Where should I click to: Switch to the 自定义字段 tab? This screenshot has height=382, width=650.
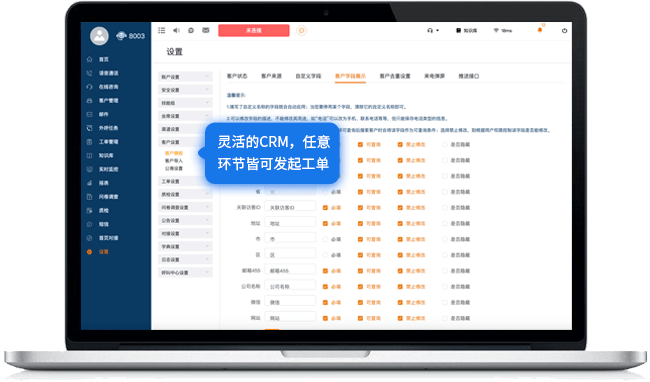click(x=308, y=76)
